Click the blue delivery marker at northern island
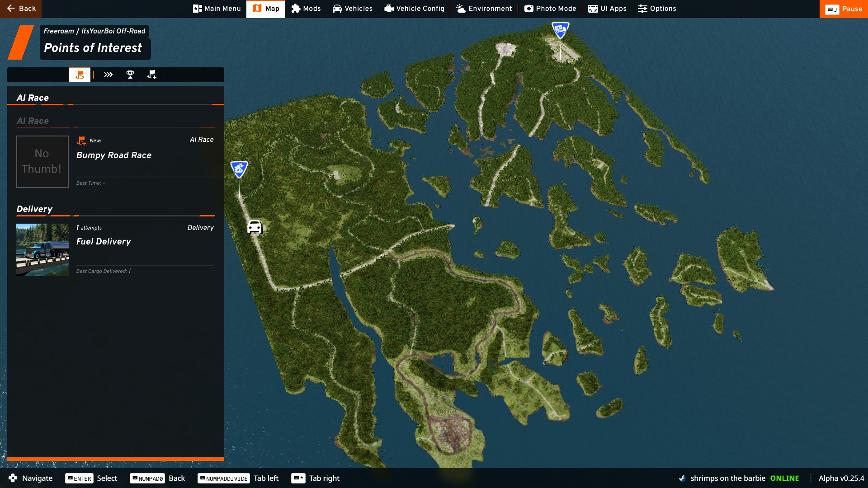This screenshot has height=488, width=868. tap(561, 30)
